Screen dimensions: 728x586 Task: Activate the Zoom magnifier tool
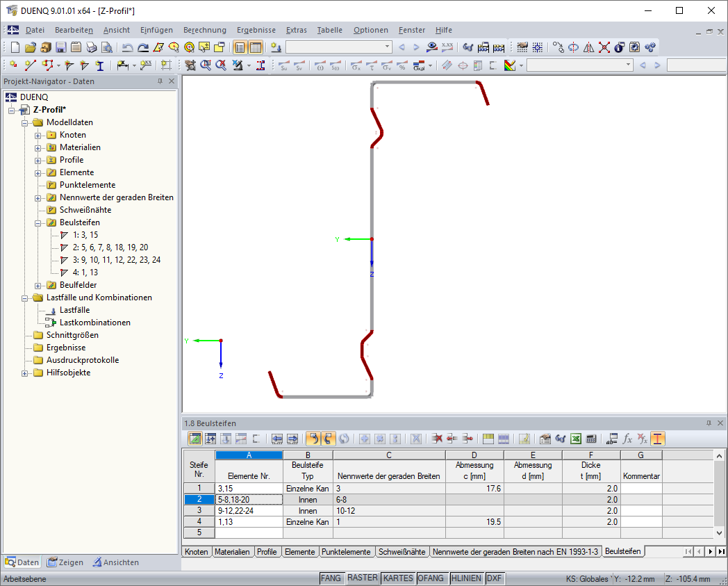(x=205, y=65)
